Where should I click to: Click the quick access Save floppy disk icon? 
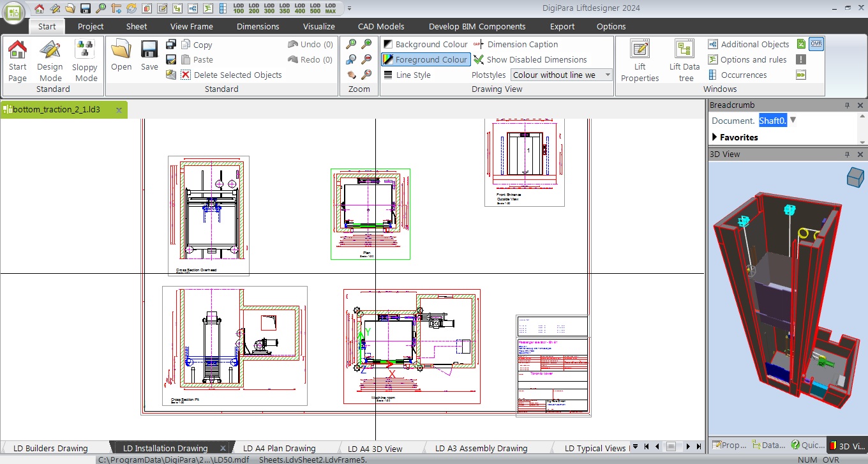[x=85, y=8]
